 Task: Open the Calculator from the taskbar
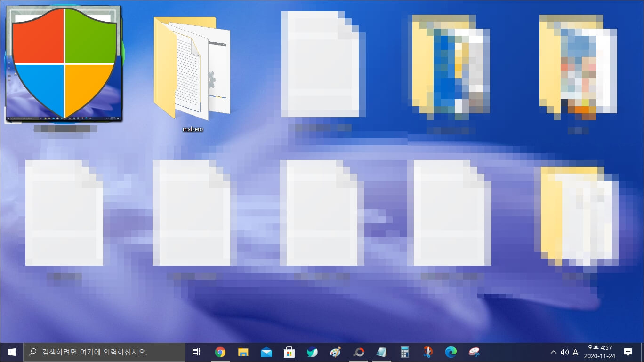click(404, 352)
